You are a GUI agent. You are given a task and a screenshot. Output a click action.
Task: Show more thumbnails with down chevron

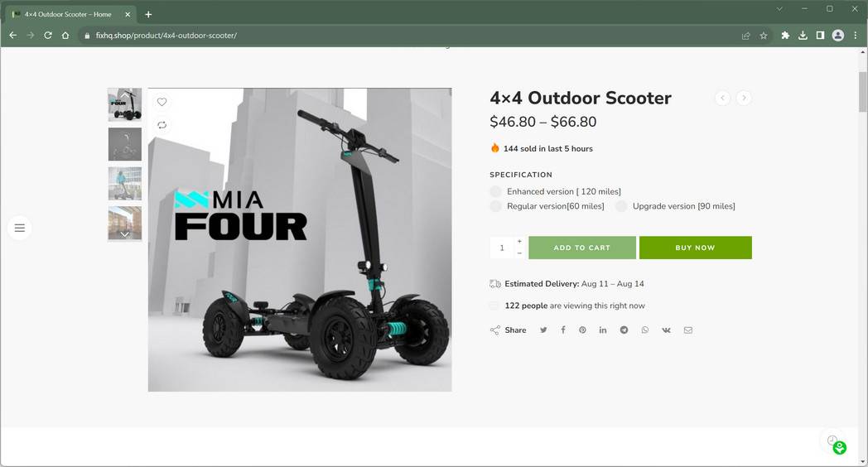click(x=124, y=234)
